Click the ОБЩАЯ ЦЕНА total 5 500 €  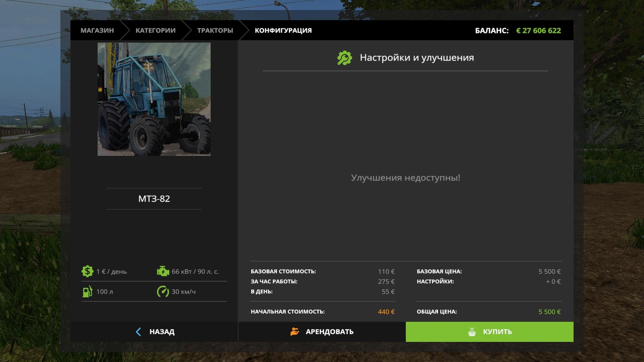[x=549, y=312]
